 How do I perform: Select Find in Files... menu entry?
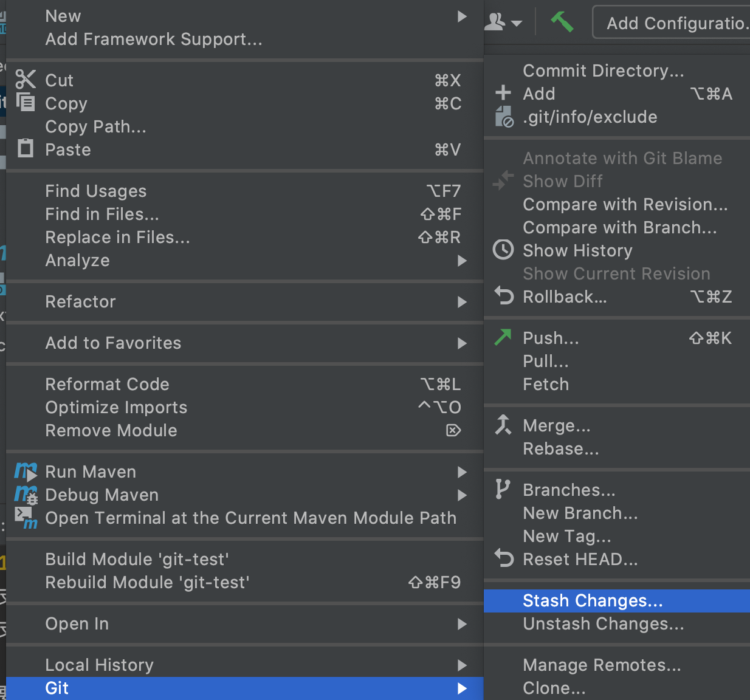tap(102, 214)
